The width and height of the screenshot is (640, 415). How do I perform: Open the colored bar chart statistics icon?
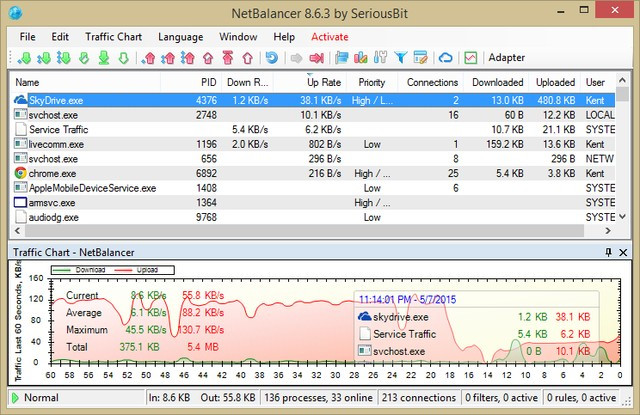click(361, 58)
